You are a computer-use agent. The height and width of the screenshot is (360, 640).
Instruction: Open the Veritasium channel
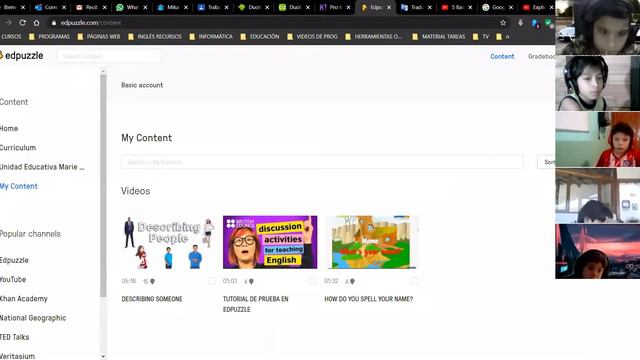click(x=18, y=356)
